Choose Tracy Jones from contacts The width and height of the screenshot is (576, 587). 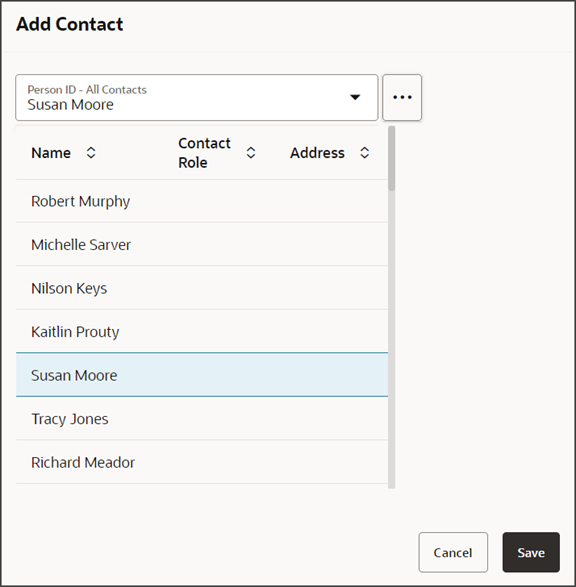tap(202, 419)
